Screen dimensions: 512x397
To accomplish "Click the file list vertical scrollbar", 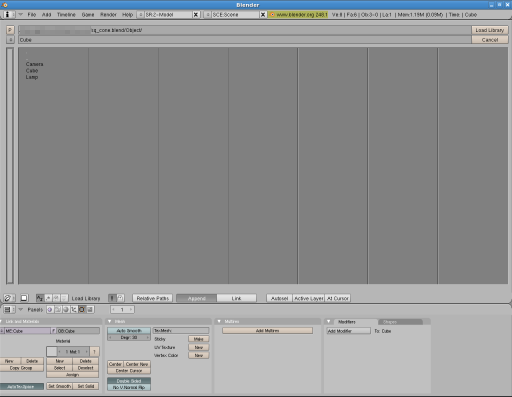I will tap(10, 166).
